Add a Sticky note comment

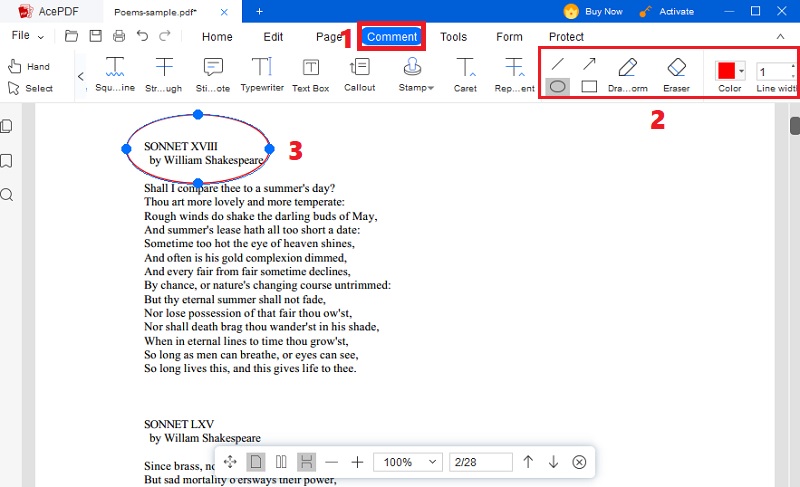pyautogui.click(x=213, y=74)
